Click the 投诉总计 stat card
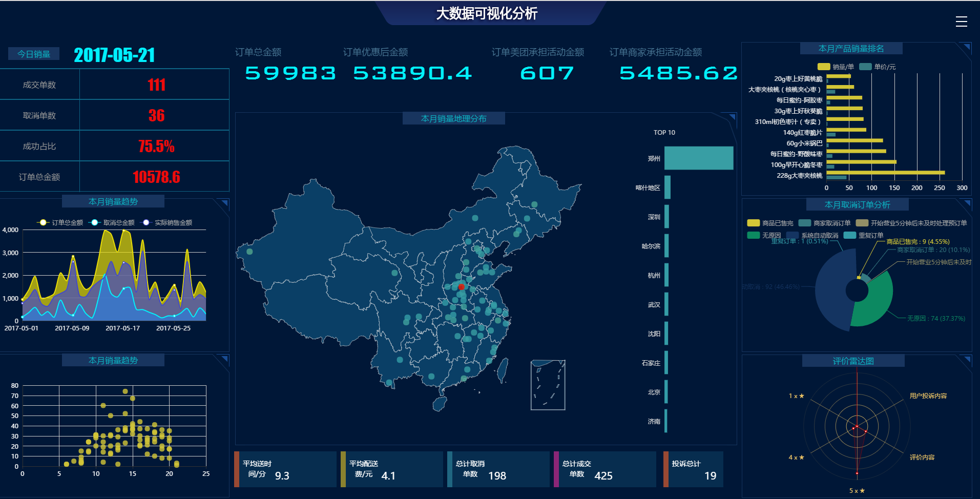This screenshot has height=499, width=980. (x=693, y=469)
